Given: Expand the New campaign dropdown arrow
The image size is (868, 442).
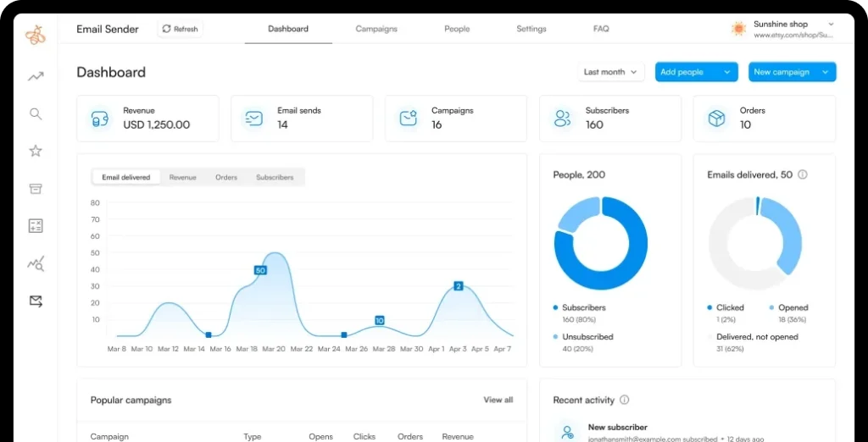Looking at the screenshot, I should click(826, 72).
